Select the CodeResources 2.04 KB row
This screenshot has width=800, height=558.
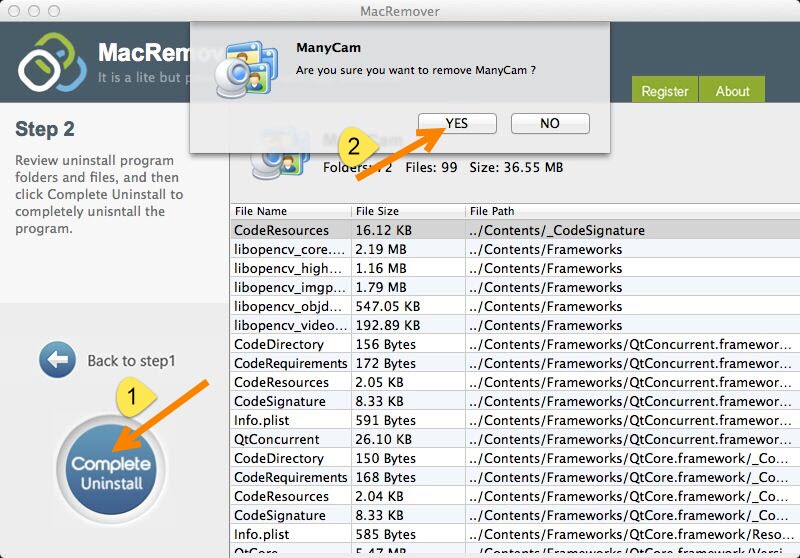[x=515, y=496]
